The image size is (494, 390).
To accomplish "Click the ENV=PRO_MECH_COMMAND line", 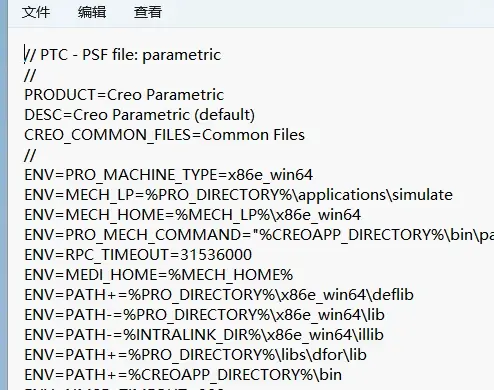I will [259, 235].
